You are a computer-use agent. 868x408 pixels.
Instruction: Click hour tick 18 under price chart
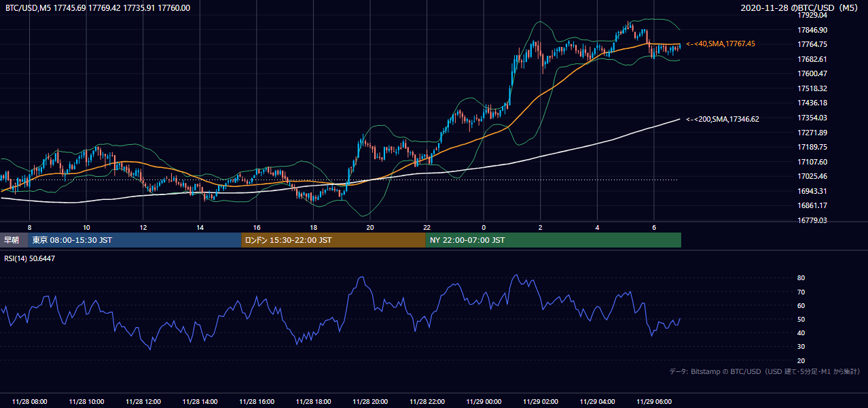pos(313,227)
